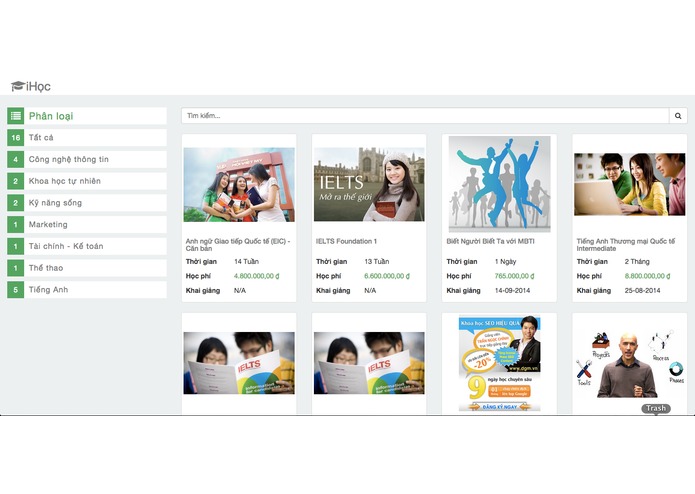695x494 pixels.
Task: Click the 8.800.000,00 đ tuition price
Action: coord(648,276)
